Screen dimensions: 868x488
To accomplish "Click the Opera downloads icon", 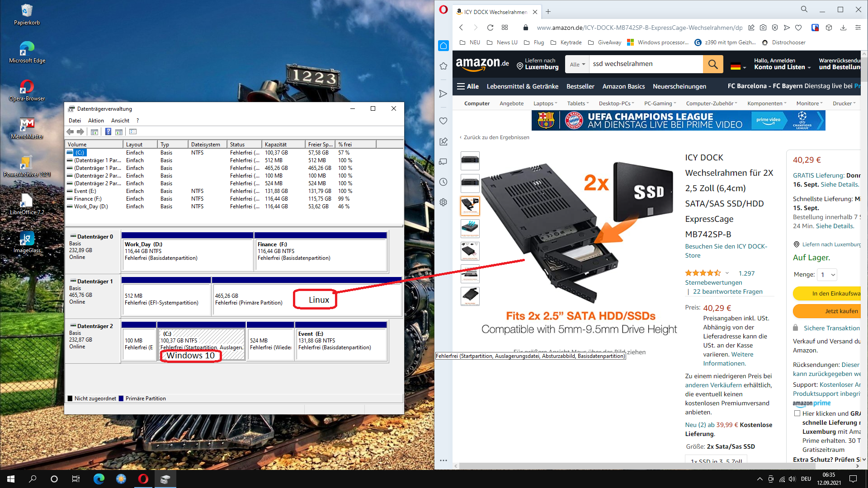I will 843,28.
